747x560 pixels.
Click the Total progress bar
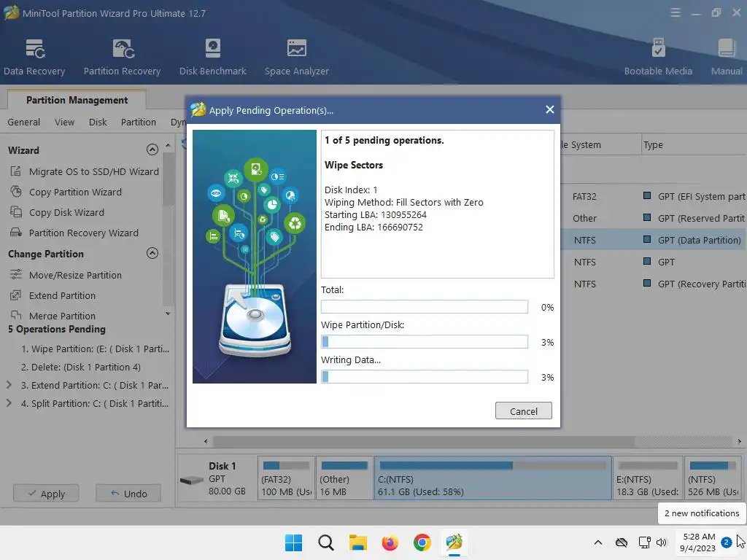coord(425,307)
